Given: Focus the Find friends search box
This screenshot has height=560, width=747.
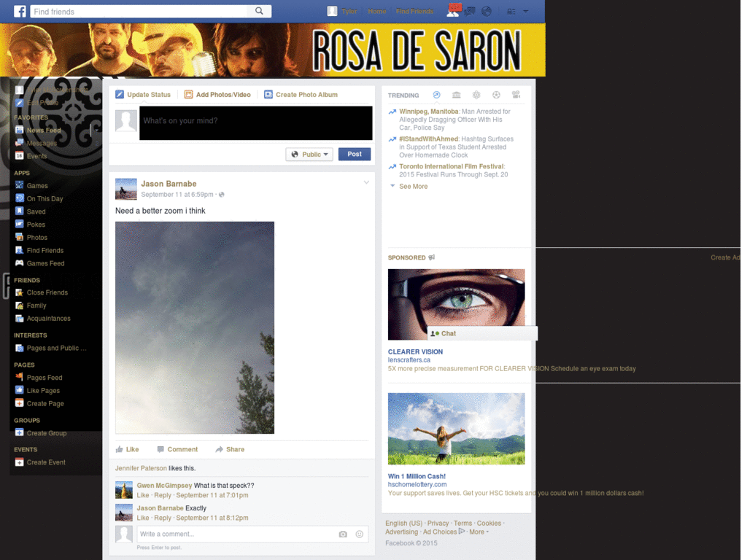Looking at the screenshot, I should pos(139,12).
